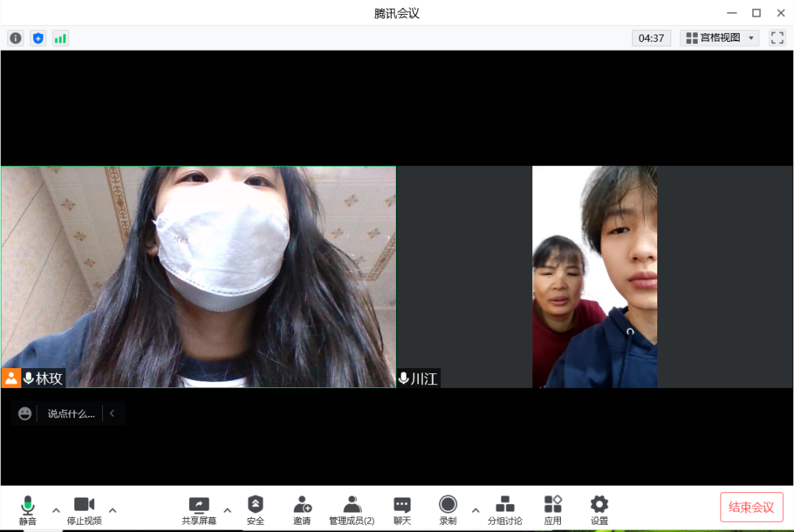
Task: Open the 应用 apps panel
Action: point(553,510)
